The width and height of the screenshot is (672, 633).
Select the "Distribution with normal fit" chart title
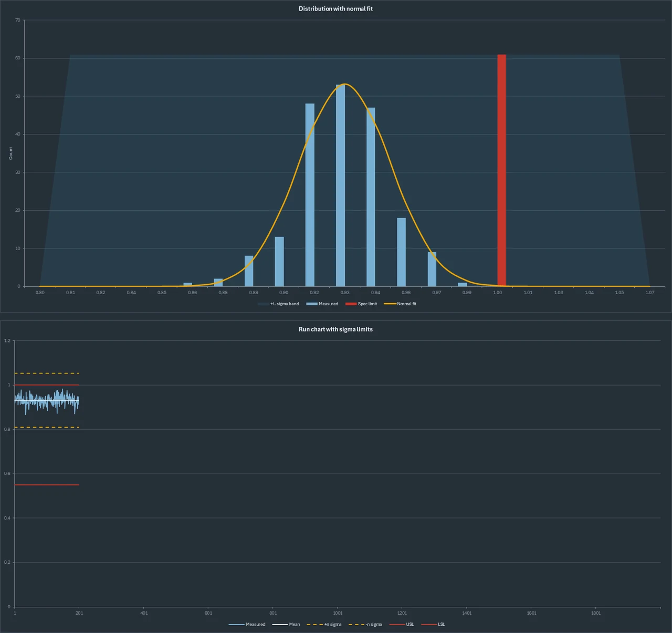[336, 9]
